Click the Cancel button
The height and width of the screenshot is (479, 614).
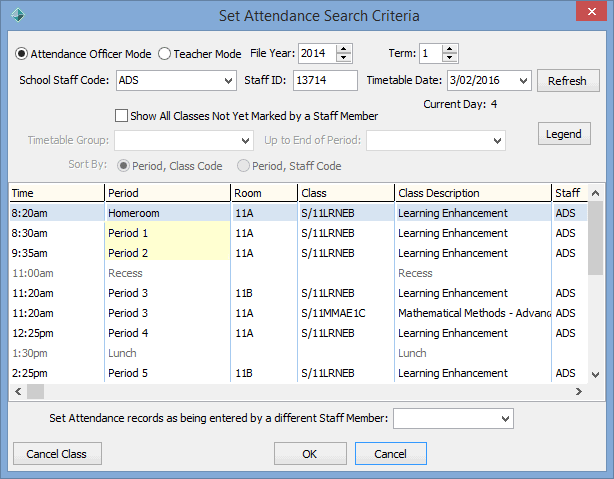(391, 454)
